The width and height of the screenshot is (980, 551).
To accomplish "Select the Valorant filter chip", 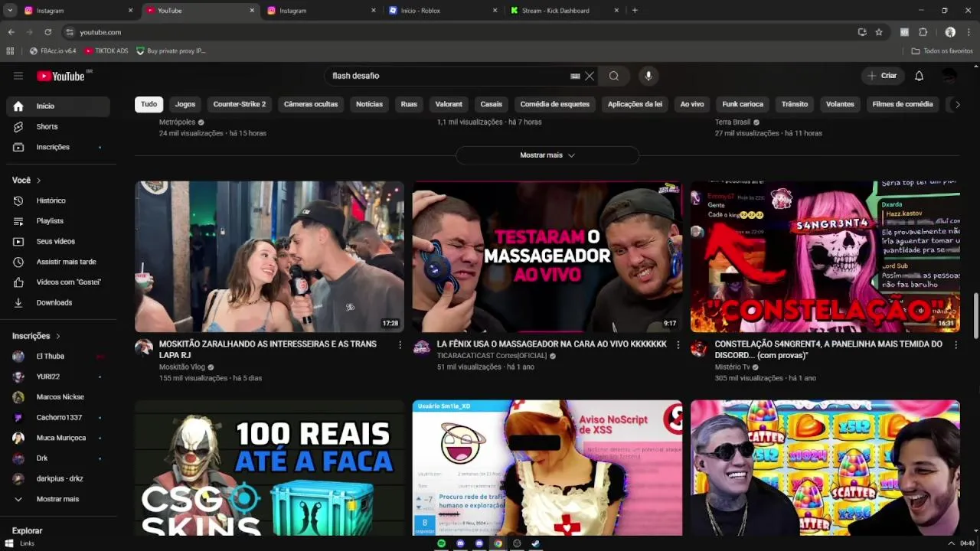I will pos(449,104).
